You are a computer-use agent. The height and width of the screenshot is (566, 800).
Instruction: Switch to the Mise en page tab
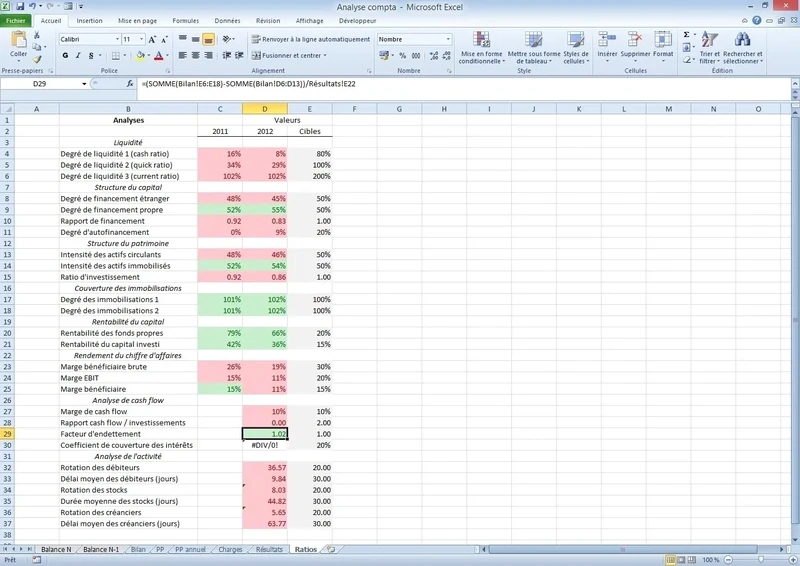click(137, 21)
